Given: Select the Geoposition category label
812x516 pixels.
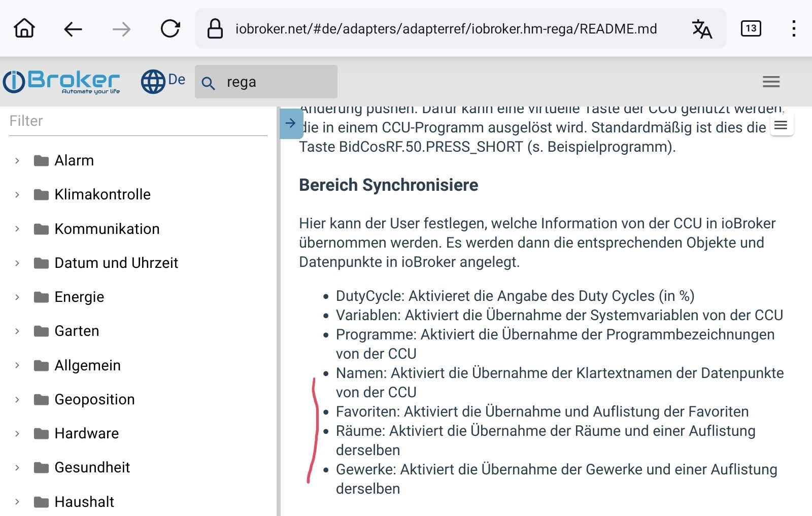Looking at the screenshot, I should click(95, 399).
